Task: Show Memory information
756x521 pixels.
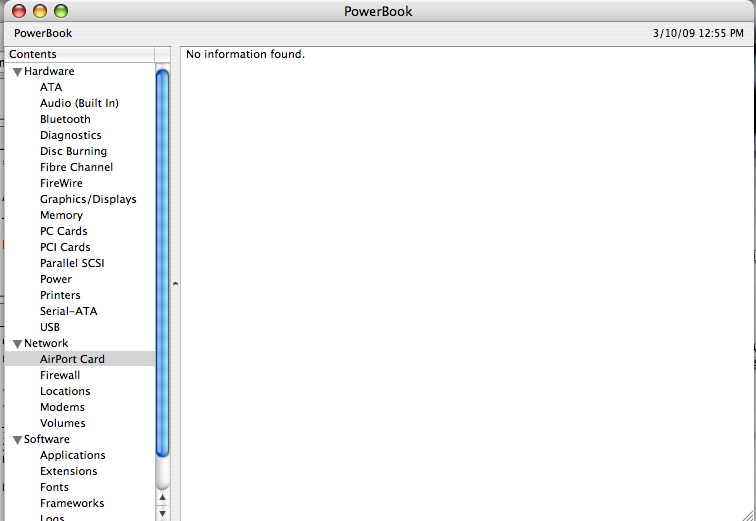Action: [x=61, y=215]
